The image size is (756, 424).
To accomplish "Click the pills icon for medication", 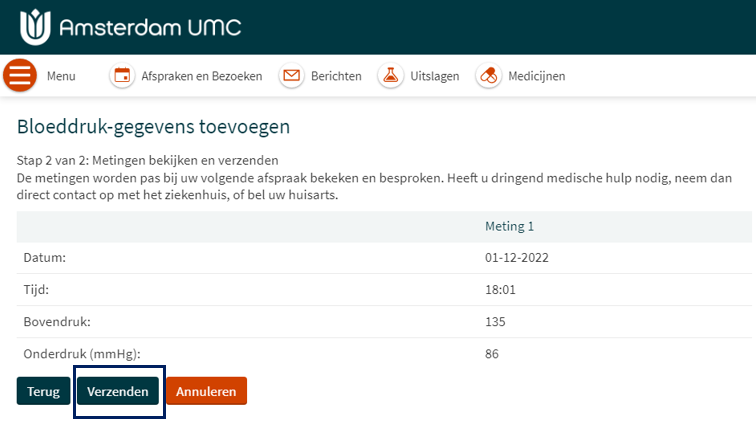I will click(488, 76).
